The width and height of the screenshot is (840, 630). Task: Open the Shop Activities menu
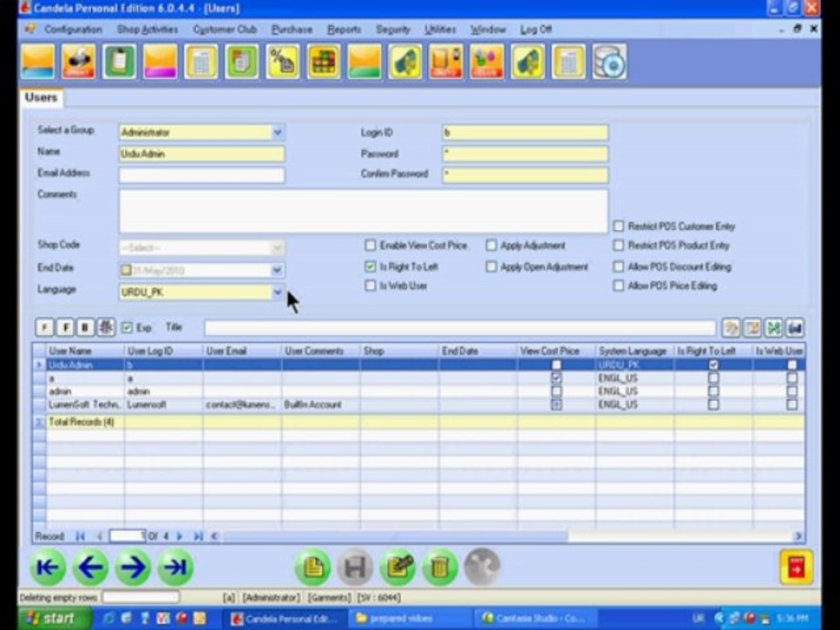147,30
